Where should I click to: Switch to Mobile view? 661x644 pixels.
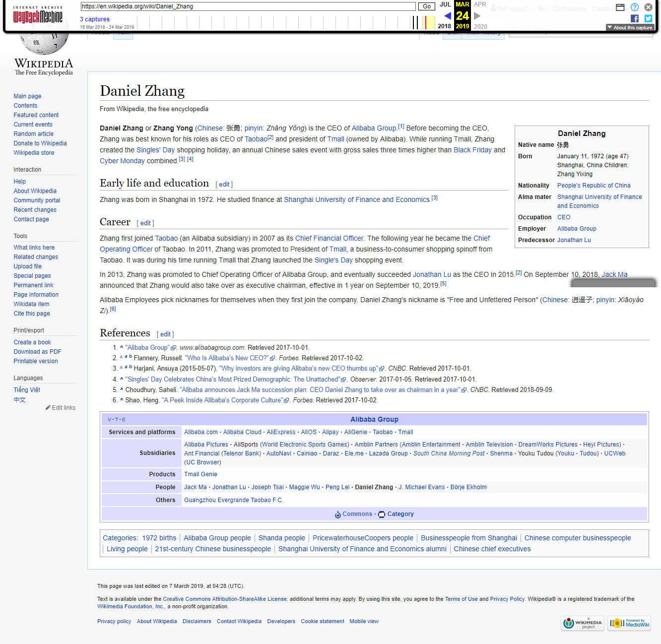364,621
